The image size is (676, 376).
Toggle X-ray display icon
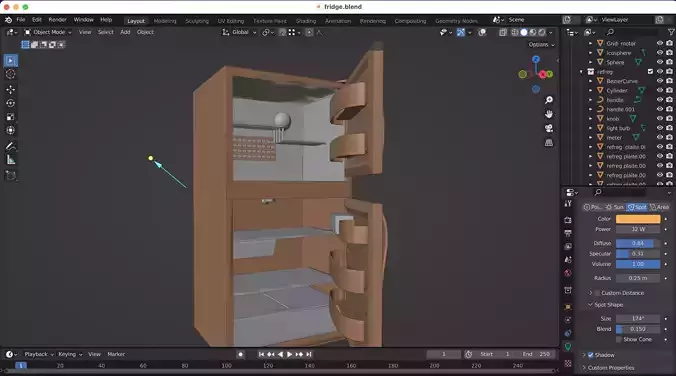pos(503,32)
